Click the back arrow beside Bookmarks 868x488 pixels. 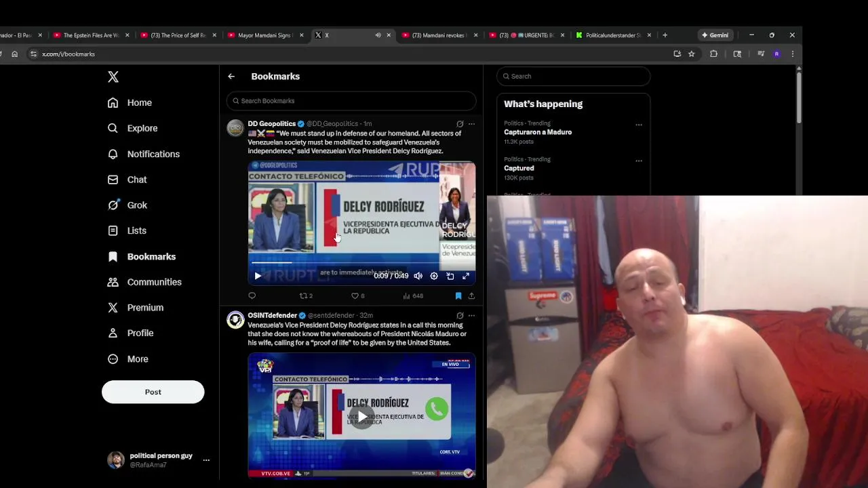pos(231,77)
